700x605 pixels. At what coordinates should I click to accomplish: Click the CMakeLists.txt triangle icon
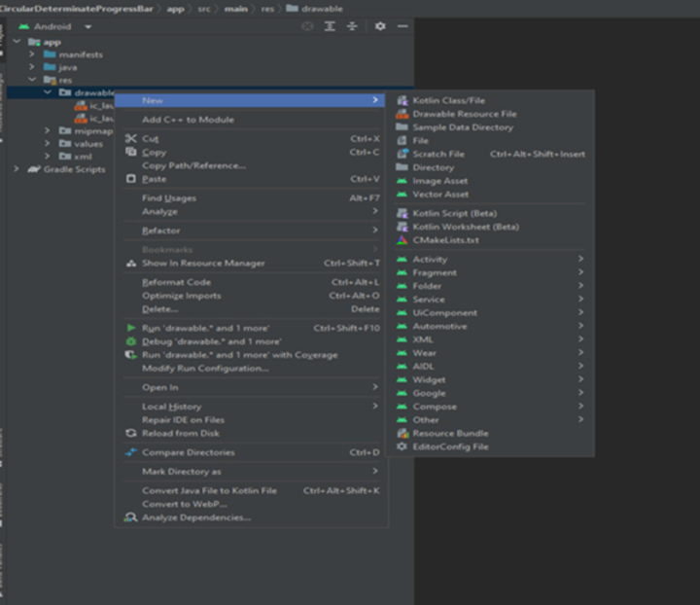402,240
